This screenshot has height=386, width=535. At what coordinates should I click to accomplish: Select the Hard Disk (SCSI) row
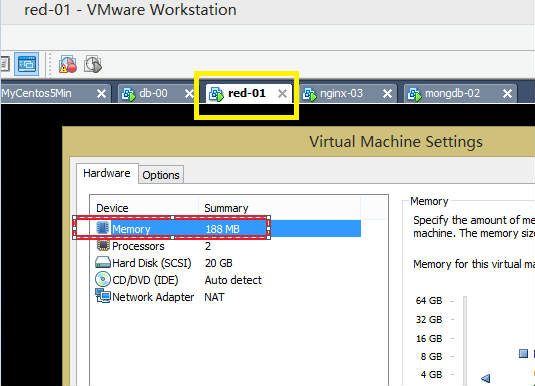tap(225, 263)
